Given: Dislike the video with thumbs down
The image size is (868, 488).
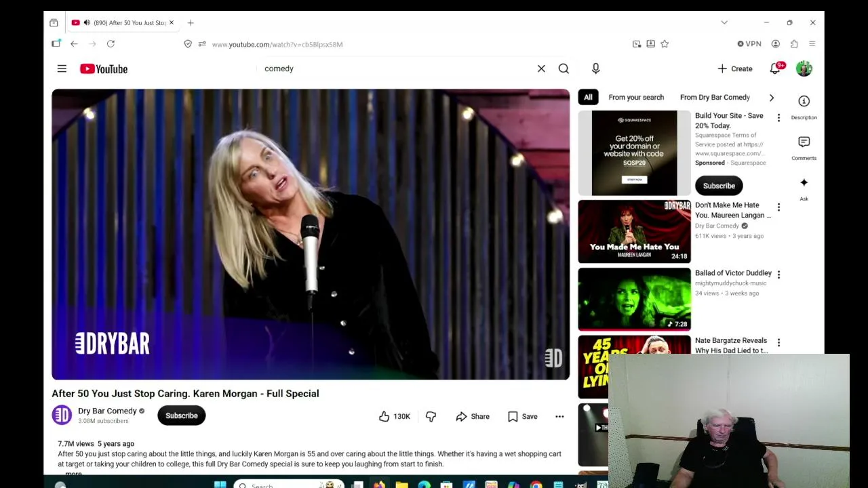Looking at the screenshot, I should (x=431, y=416).
